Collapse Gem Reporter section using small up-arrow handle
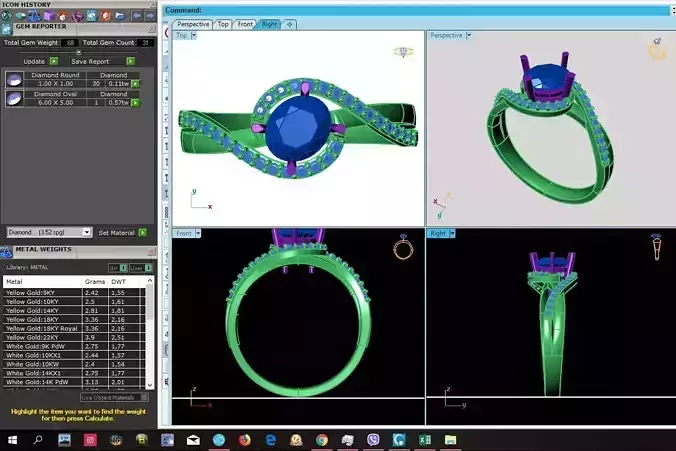This screenshot has width=676, height=451. [78, 53]
